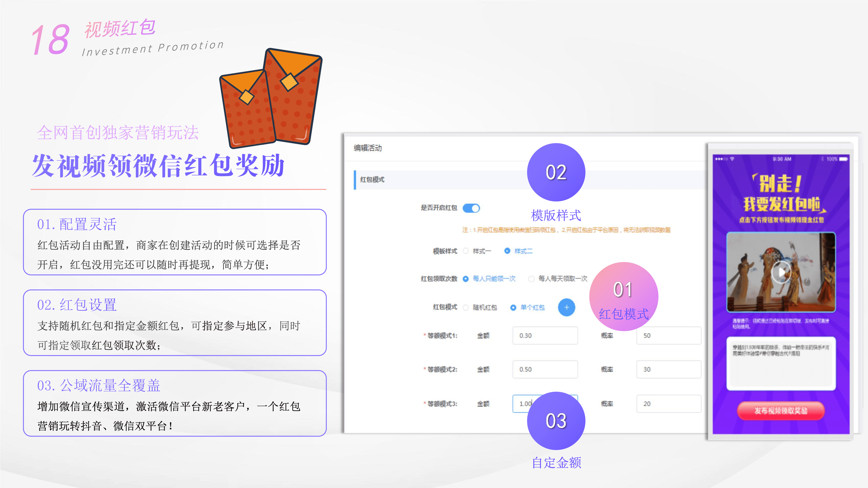
Task: Click WiFi signal icon in phone preview
Action: click(x=732, y=159)
